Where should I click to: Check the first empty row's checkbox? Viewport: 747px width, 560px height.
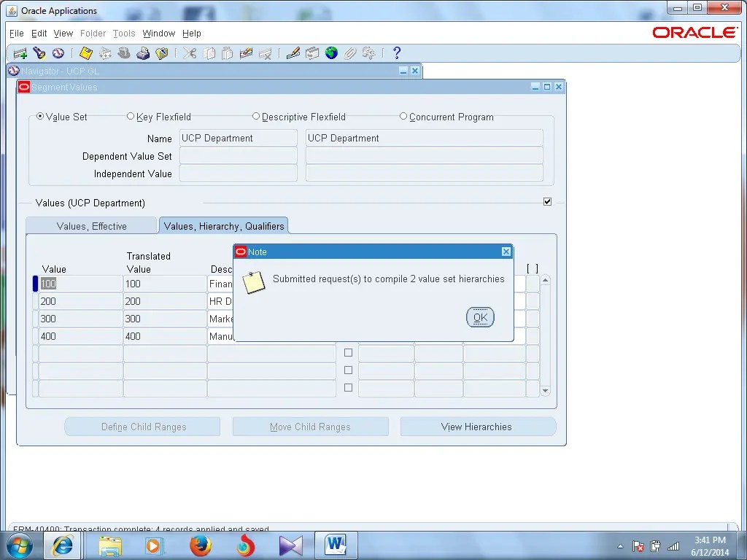[348, 352]
